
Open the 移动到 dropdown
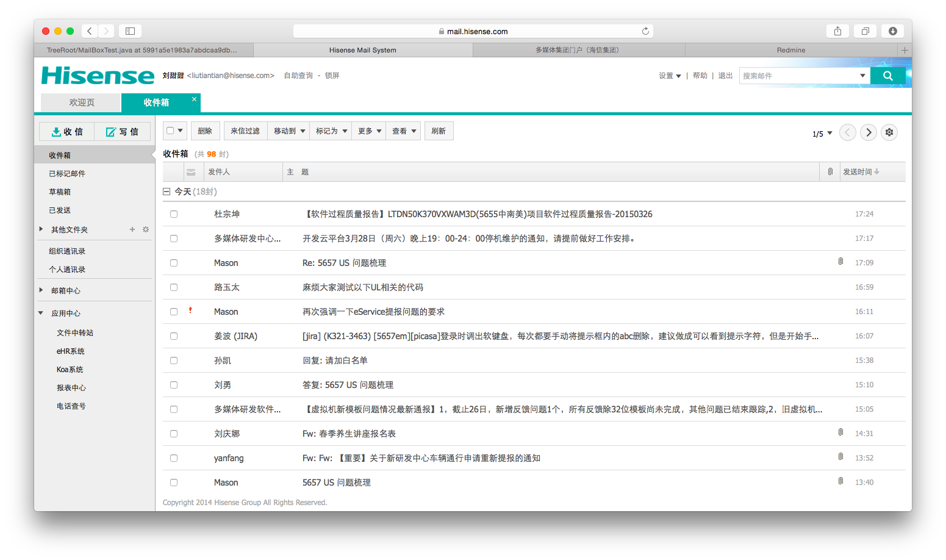click(x=288, y=131)
